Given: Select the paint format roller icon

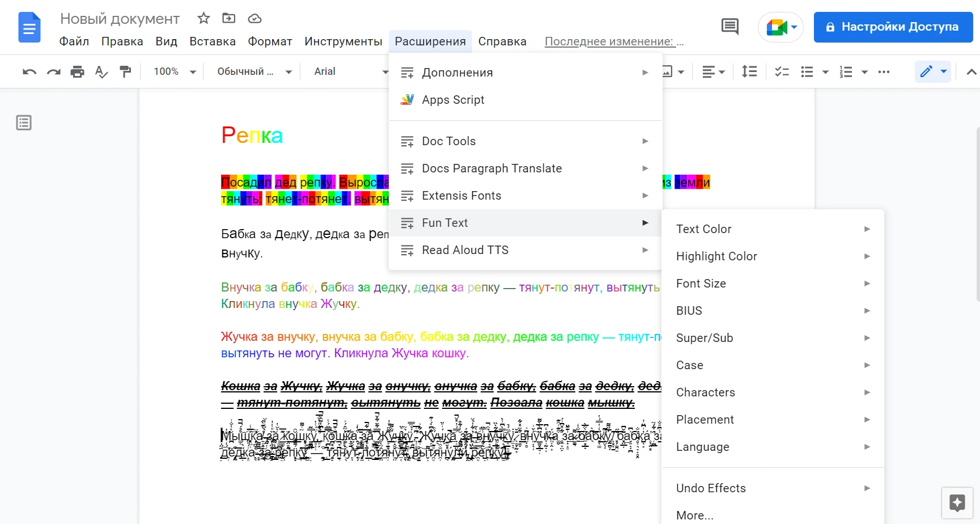Looking at the screenshot, I should (x=125, y=71).
